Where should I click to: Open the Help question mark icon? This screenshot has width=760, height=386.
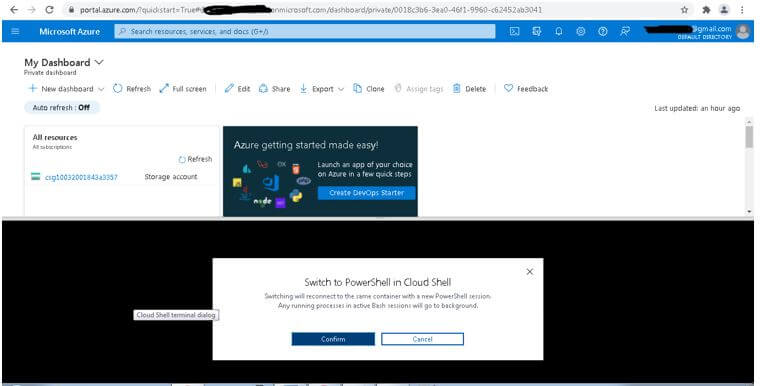point(602,32)
